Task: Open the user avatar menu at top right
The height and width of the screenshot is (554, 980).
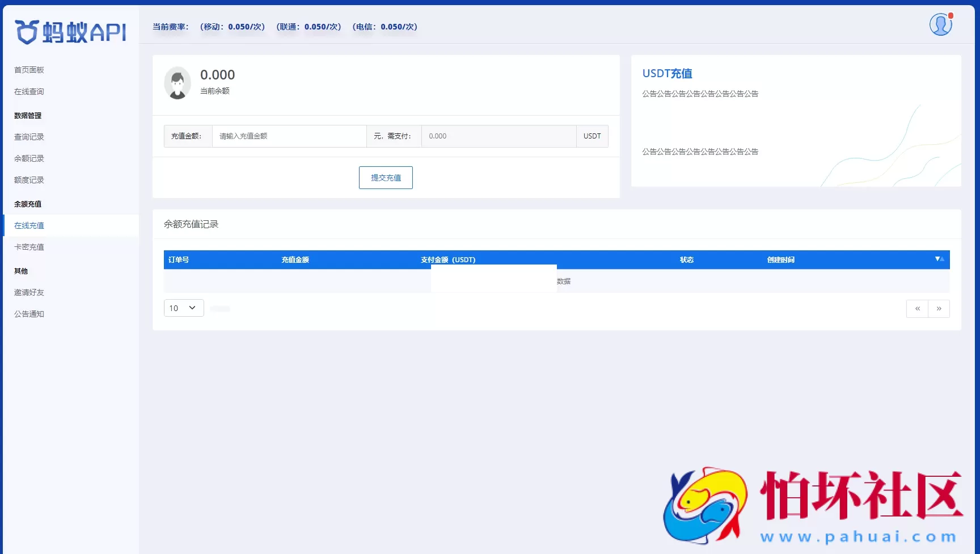Action: click(x=940, y=24)
